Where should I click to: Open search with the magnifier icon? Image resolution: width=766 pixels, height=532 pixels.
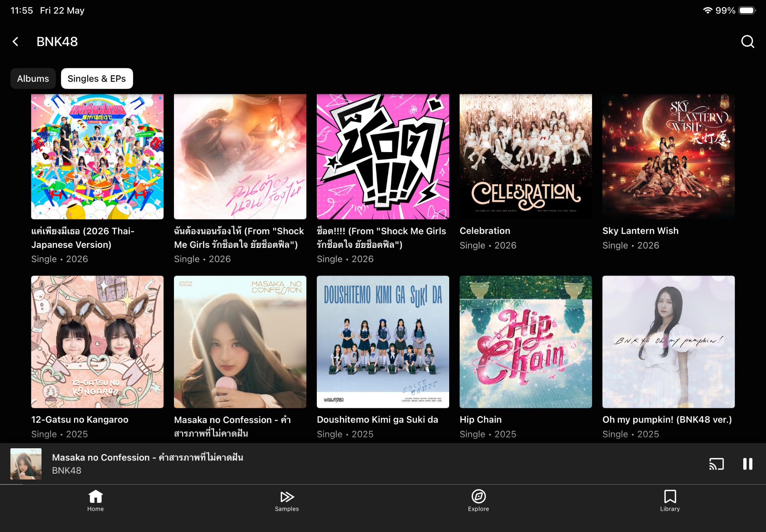pos(747,41)
